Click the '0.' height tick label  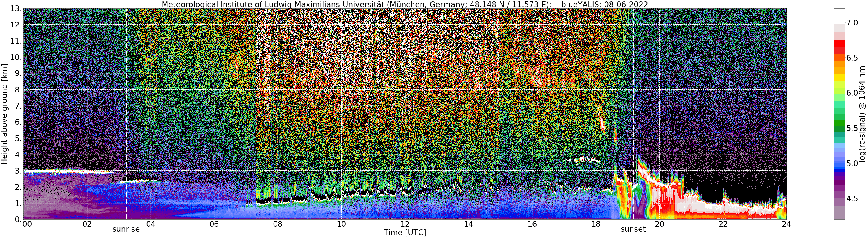click(18, 219)
